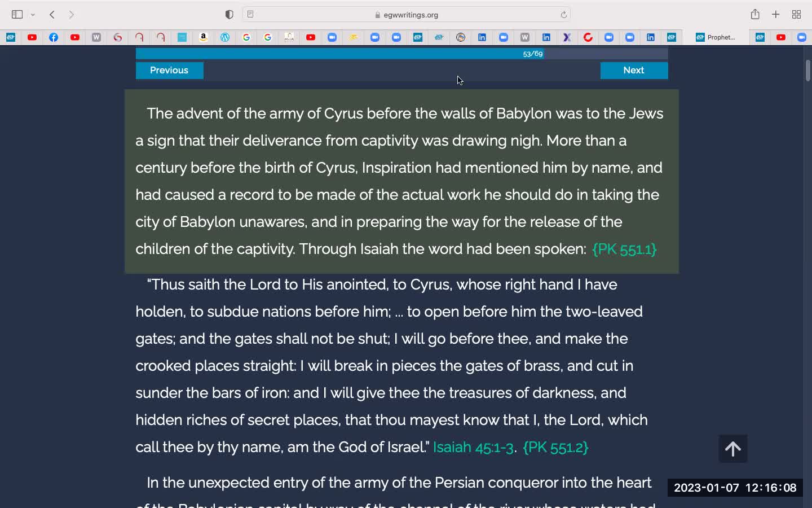Image resolution: width=812 pixels, height=508 pixels.
Task: Switch to the Amazon pinned tab
Action: tap(204, 37)
